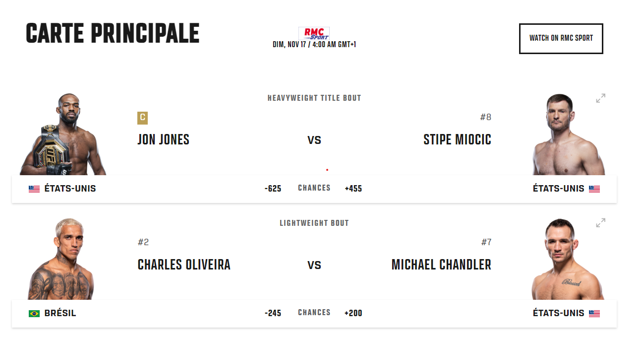Click the -625 odds for Jon Jones
The width and height of the screenshot is (644, 337).
tap(273, 189)
